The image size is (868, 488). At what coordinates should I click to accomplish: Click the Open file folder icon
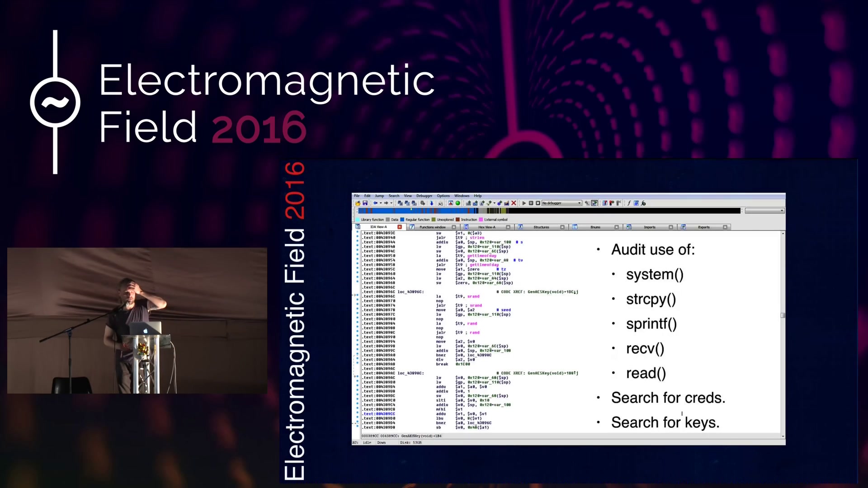pyautogui.click(x=358, y=203)
